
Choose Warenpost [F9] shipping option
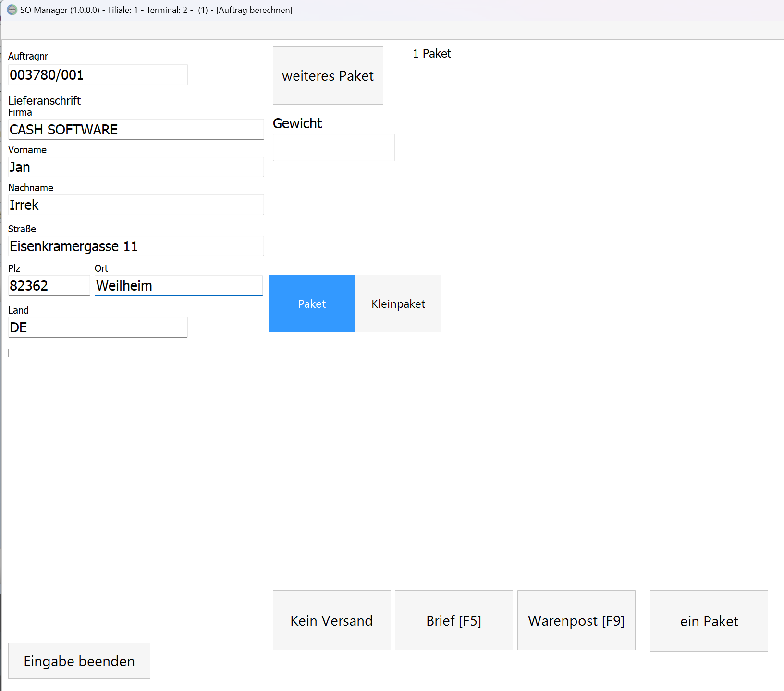576,620
